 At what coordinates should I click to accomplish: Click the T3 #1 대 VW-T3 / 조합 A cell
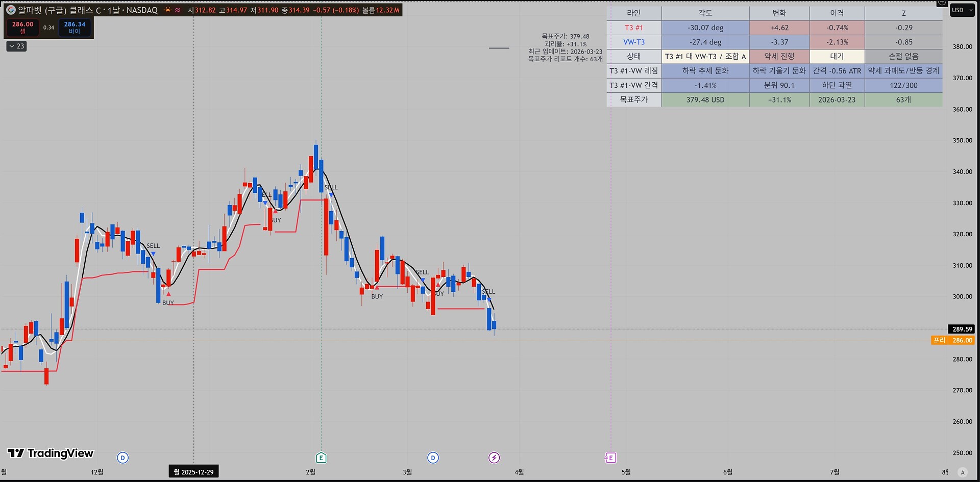[705, 56]
